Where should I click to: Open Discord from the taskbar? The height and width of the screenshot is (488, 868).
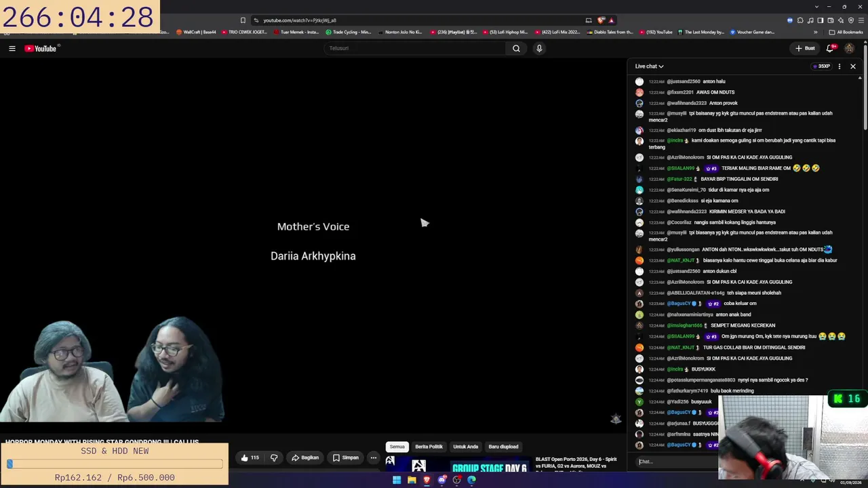click(x=442, y=480)
